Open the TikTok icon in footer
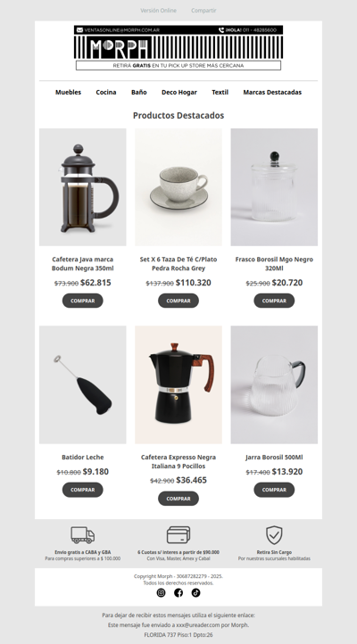357x644 pixels. click(195, 592)
